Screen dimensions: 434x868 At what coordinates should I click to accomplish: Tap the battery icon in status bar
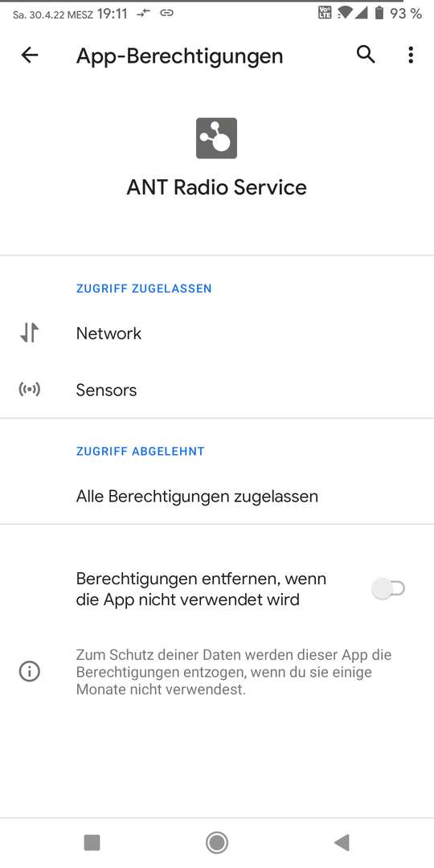379,14
